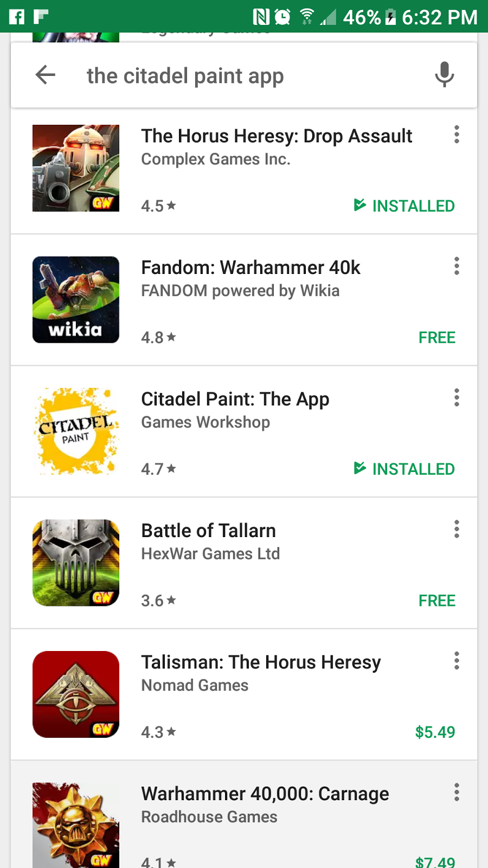The image size is (488, 868).
Task: Open overflow menu for Battle of Tallarn
Action: pyautogui.click(x=457, y=529)
